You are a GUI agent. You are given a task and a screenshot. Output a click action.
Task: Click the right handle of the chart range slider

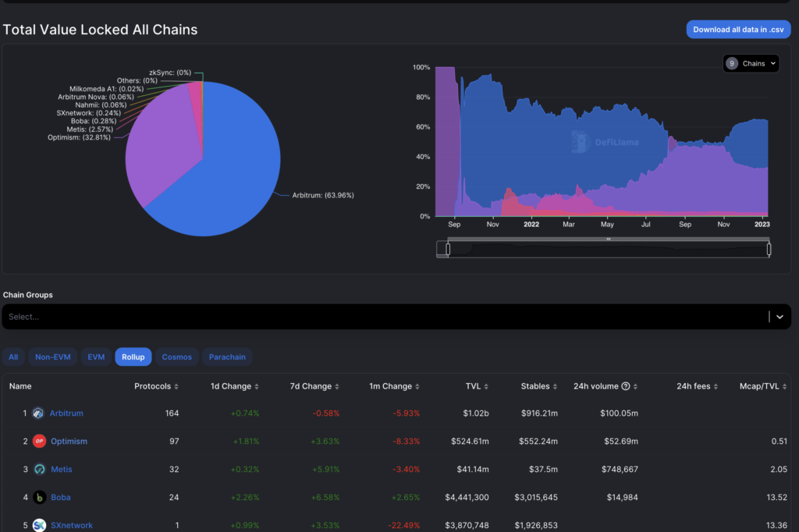pyautogui.click(x=769, y=249)
